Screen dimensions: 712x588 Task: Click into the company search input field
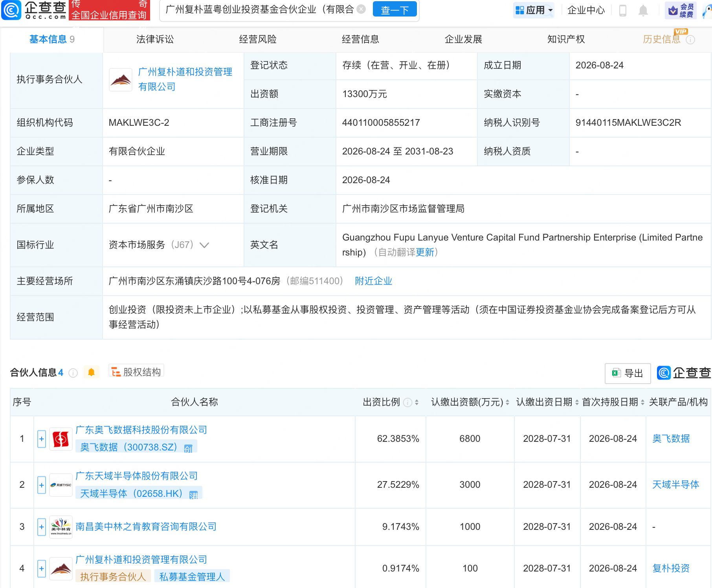click(x=259, y=9)
